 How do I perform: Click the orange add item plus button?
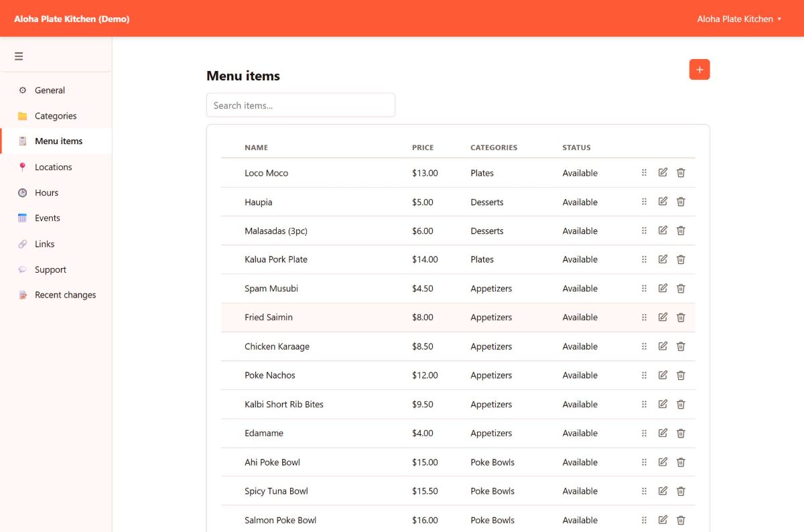[x=699, y=70]
